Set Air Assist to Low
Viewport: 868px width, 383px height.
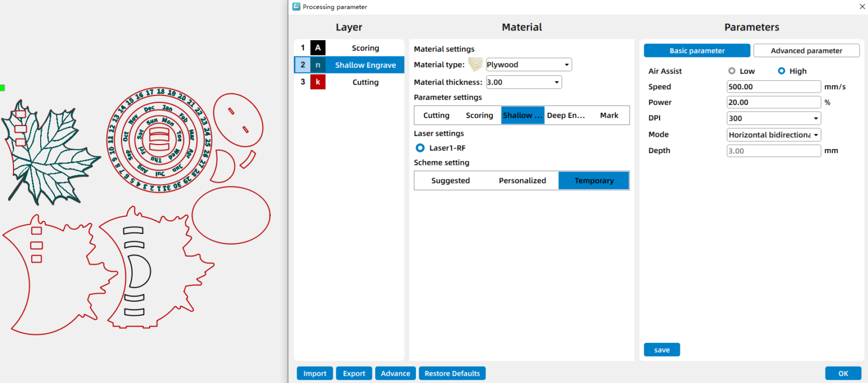click(x=732, y=71)
